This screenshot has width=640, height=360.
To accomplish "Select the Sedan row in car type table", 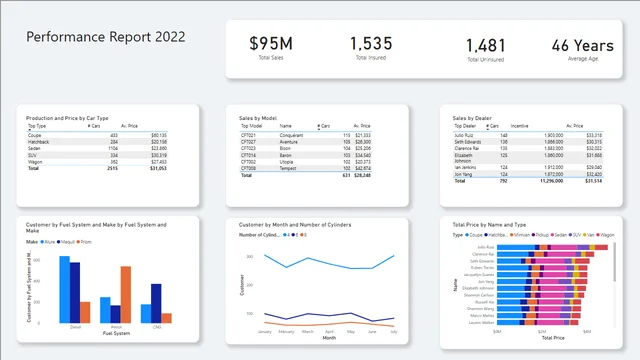I will tap(97, 148).
